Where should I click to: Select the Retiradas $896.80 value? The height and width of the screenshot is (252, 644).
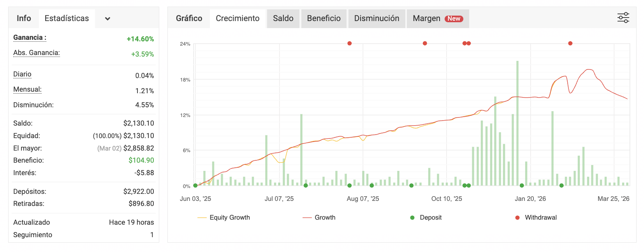tap(141, 204)
